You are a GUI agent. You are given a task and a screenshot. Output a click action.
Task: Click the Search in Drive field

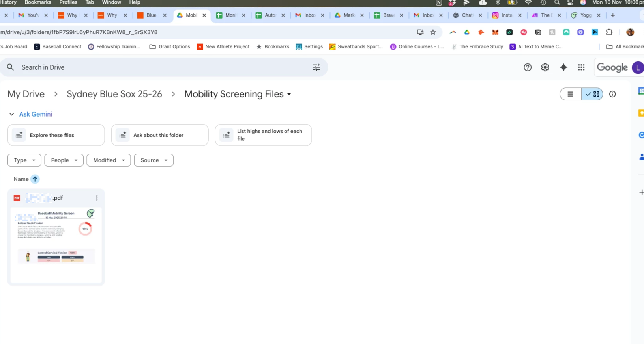(158, 67)
